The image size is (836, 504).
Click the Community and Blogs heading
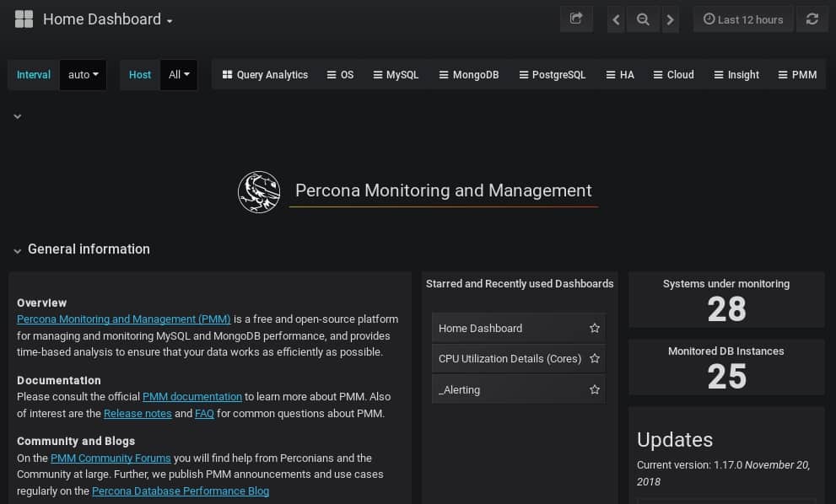(x=76, y=441)
